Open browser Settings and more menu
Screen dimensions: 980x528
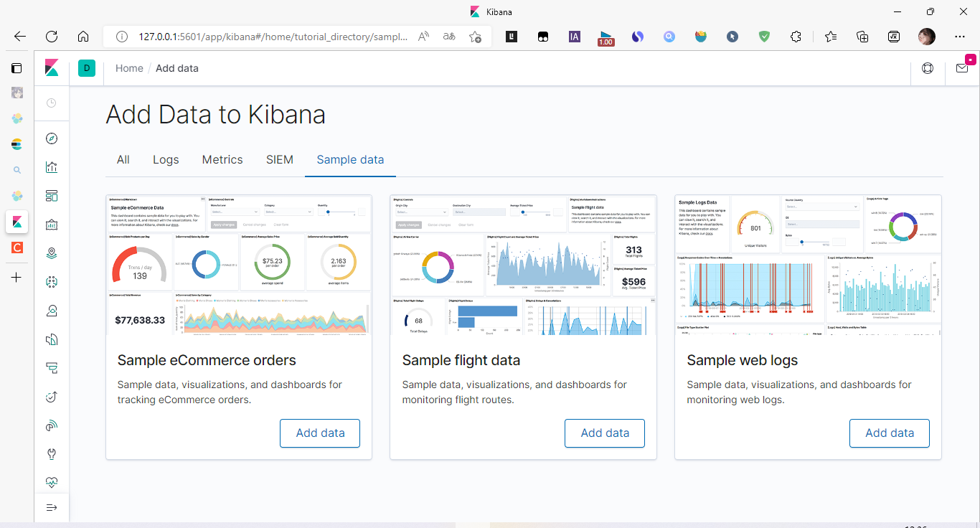[x=960, y=37]
